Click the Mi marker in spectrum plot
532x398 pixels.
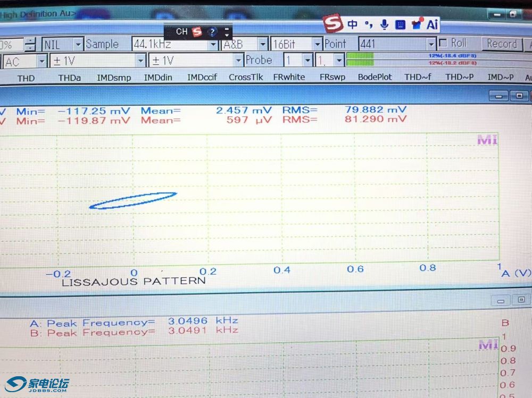click(488, 345)
